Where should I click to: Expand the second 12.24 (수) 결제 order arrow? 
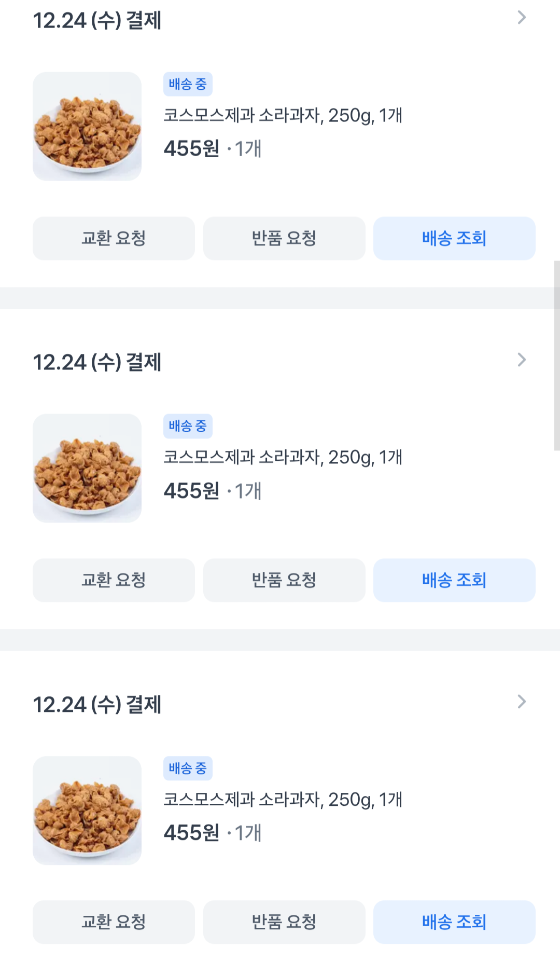(x=522, y=360)
